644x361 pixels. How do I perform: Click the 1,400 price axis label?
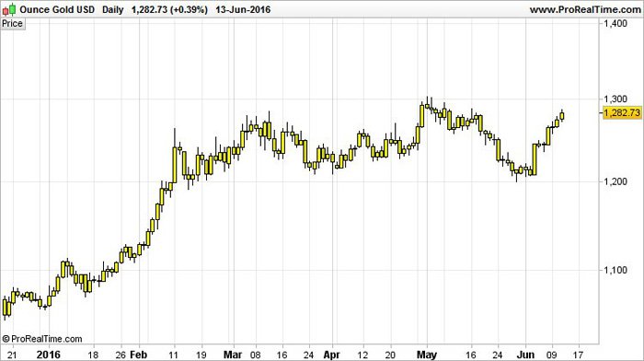(615, 23)
